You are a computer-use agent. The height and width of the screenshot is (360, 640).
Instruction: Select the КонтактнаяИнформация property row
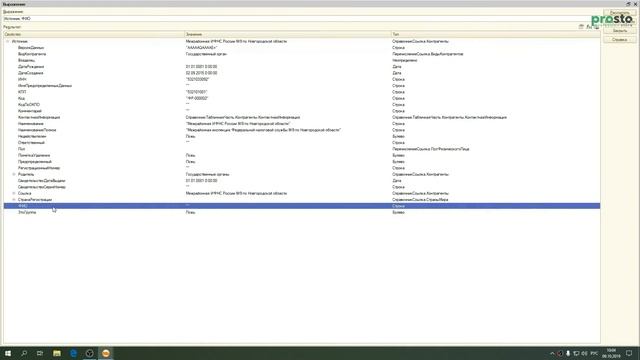click(x=302, y=117)
